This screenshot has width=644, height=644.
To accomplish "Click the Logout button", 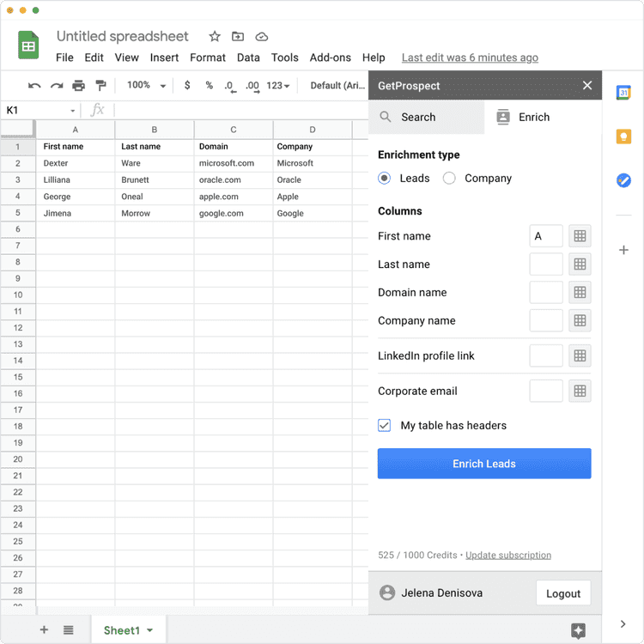I will [563, 593].
